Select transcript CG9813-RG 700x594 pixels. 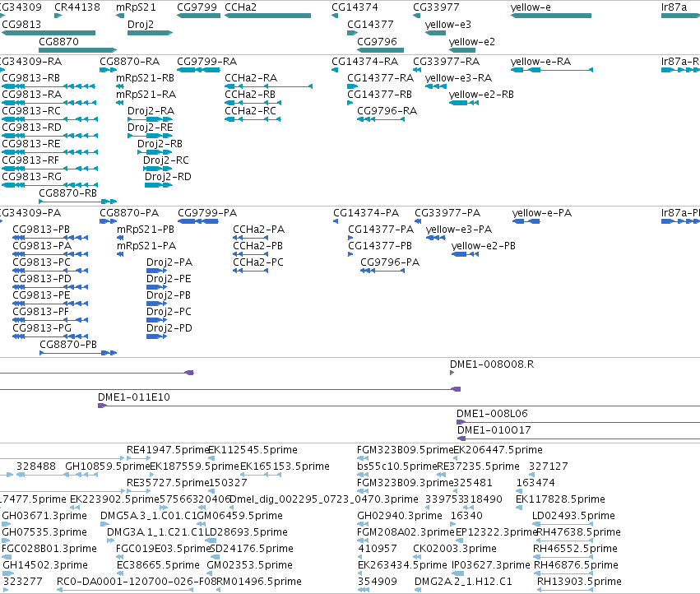[49, 185]
